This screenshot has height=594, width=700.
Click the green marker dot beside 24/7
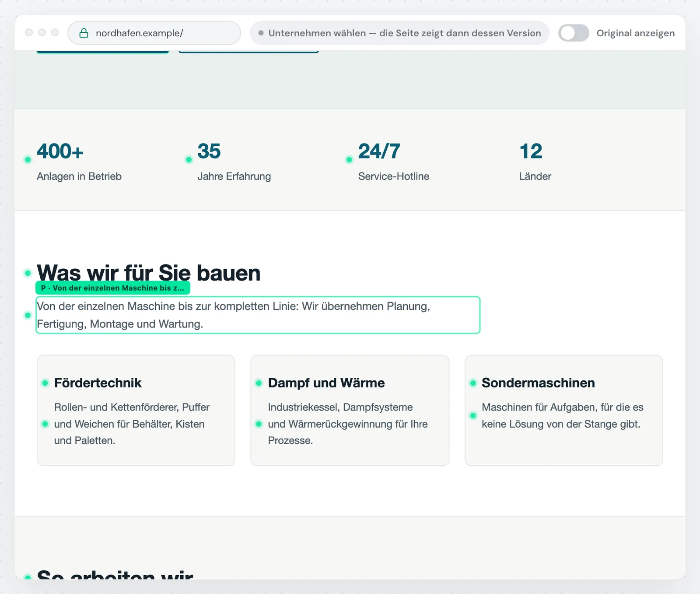tap(349, 160)
